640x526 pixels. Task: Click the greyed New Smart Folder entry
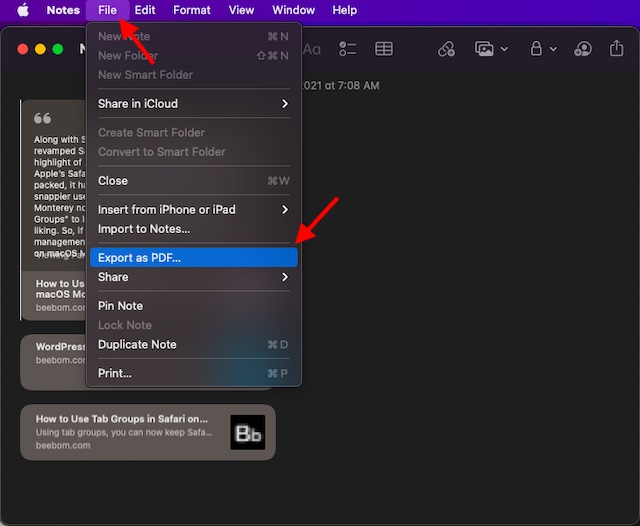click(x=193, y=75)
